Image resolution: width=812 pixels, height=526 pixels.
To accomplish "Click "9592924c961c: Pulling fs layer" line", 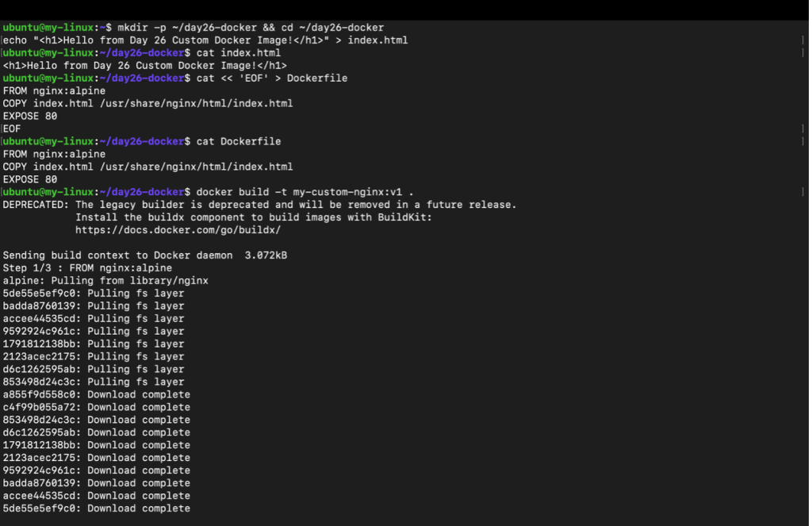I will tap(94, 331).
